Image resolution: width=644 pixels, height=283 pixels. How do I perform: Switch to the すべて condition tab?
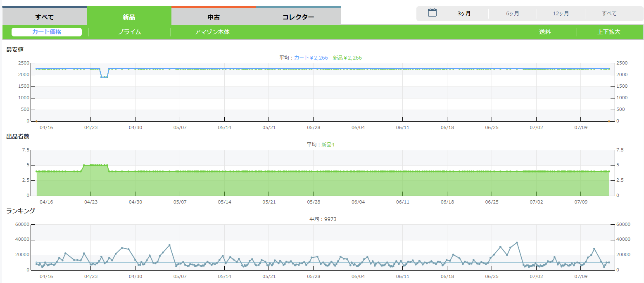click(45, 17)
